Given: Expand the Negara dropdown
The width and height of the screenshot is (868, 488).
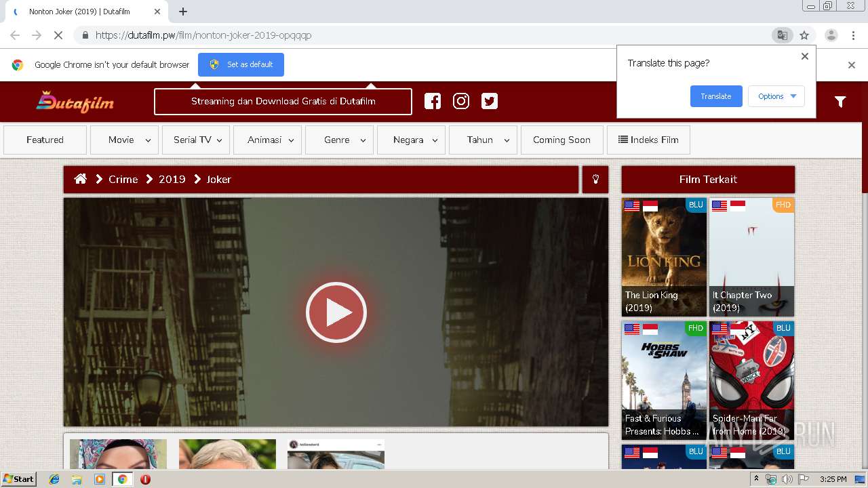Looking at the screenshot, I should pos(411,140).
